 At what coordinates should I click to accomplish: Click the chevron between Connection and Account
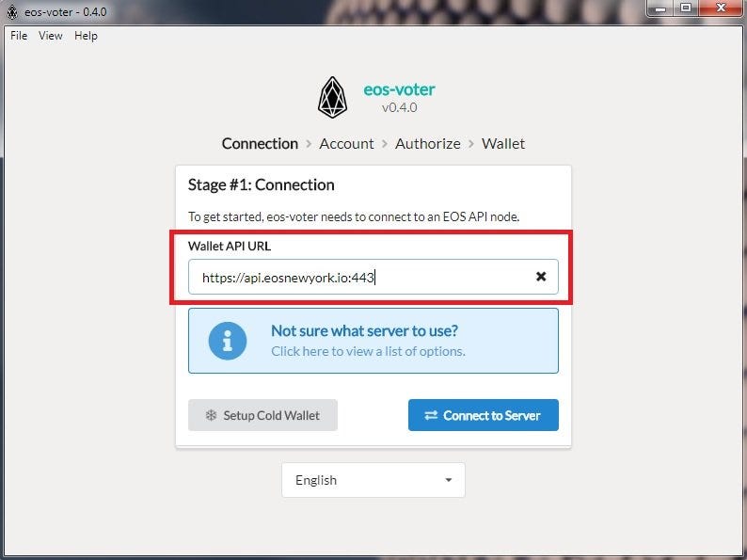[309, 144]
